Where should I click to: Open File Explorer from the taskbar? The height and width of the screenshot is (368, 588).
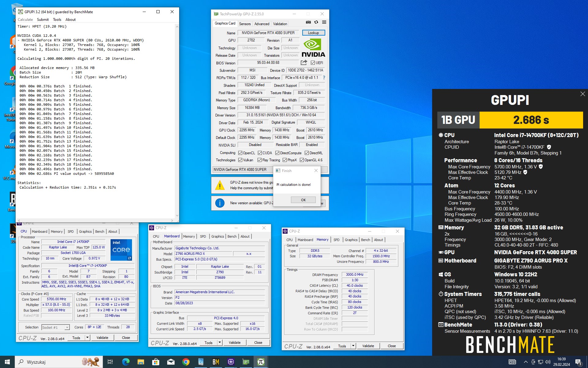click(141, 362)
